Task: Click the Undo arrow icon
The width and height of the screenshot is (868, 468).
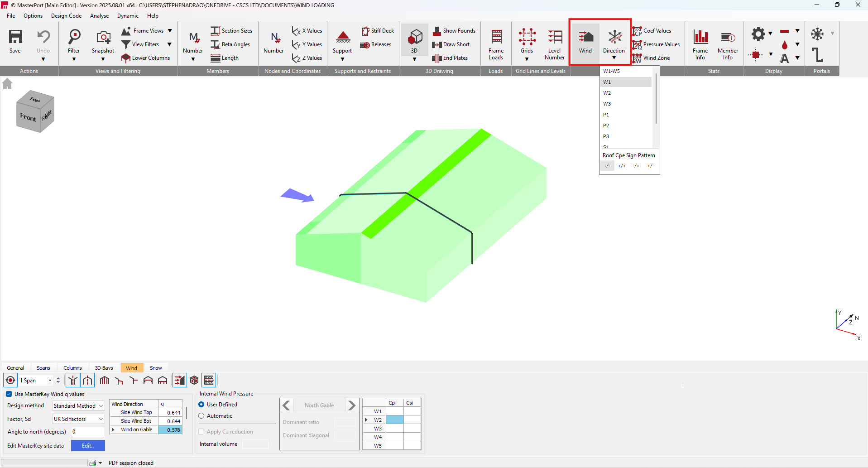Action: (43, 37)
